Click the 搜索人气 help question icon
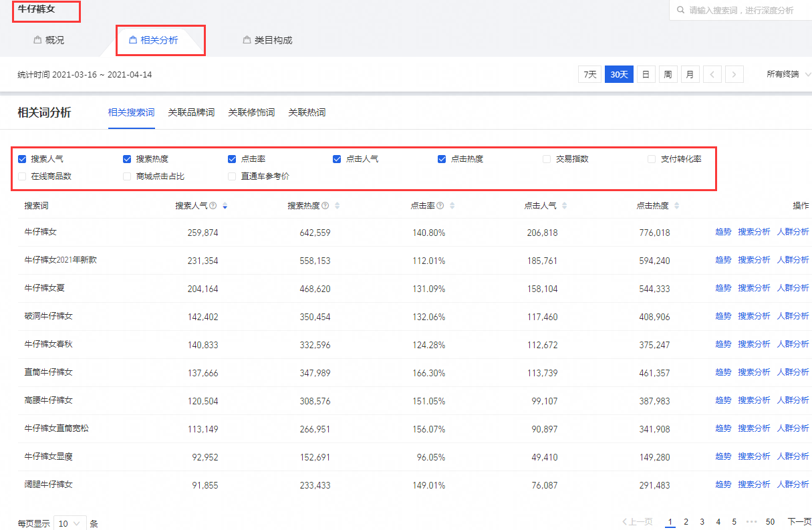The height and width of the screenshot is (530, 812). 213,206
